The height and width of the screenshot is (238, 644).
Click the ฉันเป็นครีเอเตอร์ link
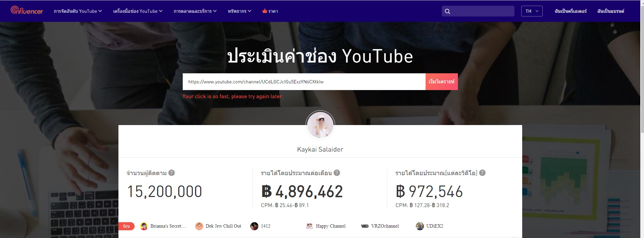click(x=570, y=11)
